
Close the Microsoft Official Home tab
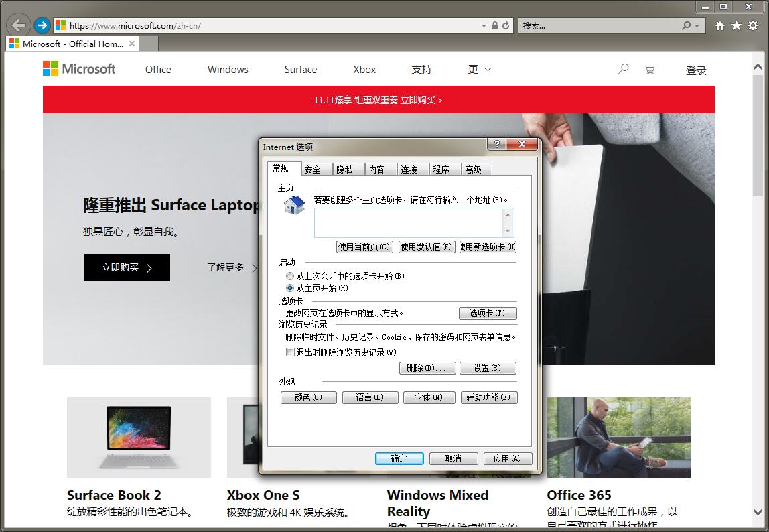click(131, 44)
